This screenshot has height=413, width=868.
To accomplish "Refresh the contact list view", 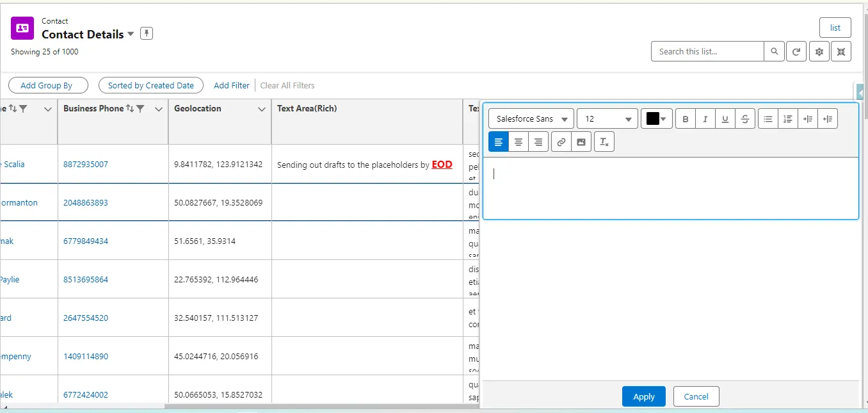I will (x=796, y=51).
